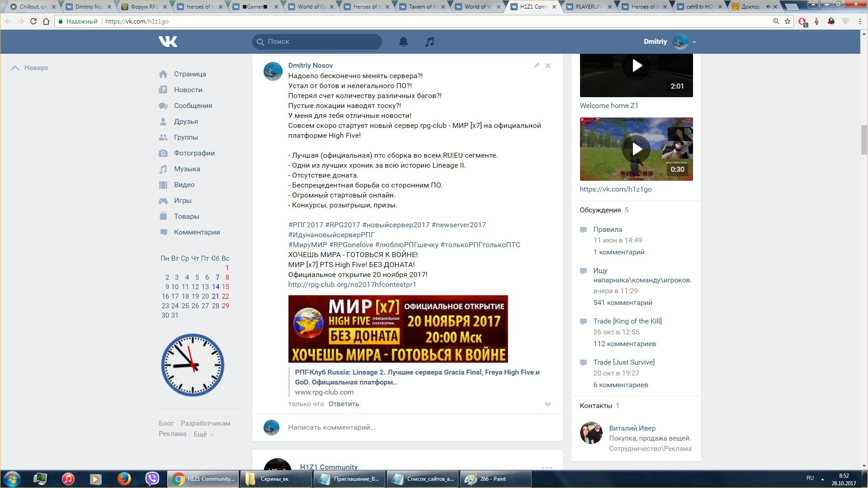The height and width of the screenshot is (488, 868).
Task: Delete the post with X icon
Action: click(x=547, y=66)
